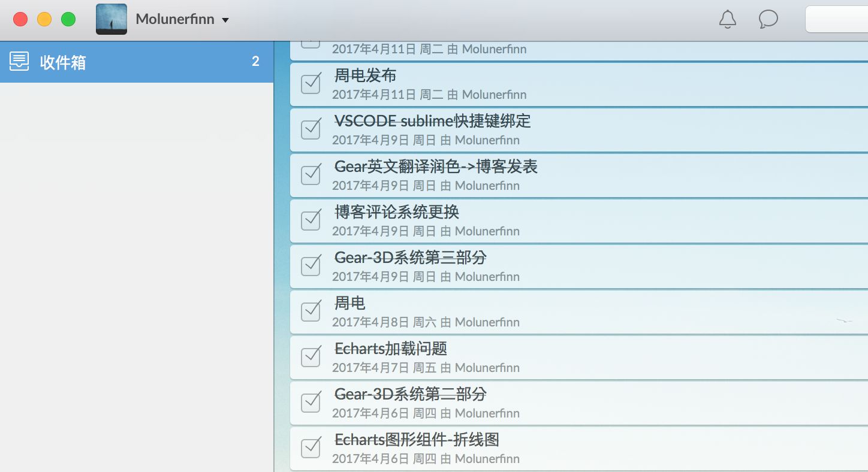Image resolution: width=868 pixels, height=472 pixels.
Task: Uncheck the VSCODE sublime快捷键绑定 checkbox
Action: coord(311,128)
